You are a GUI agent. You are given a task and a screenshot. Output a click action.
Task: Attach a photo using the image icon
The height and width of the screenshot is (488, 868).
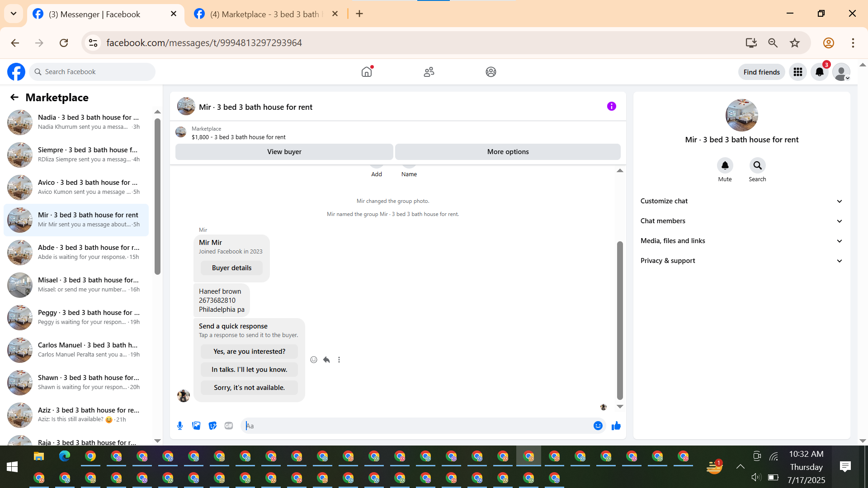click(x=196, y=426)
